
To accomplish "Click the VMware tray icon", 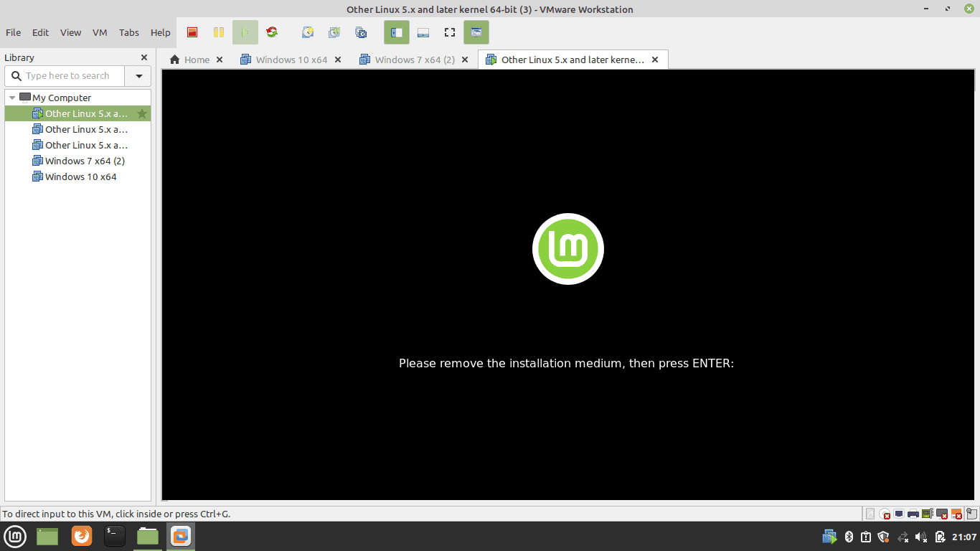I will coord(829,537).
